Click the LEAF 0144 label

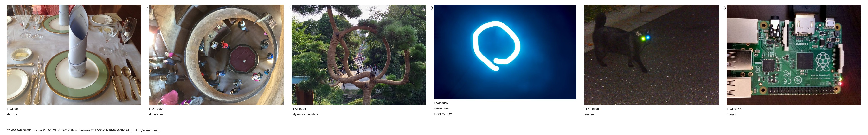coord(734,109)
